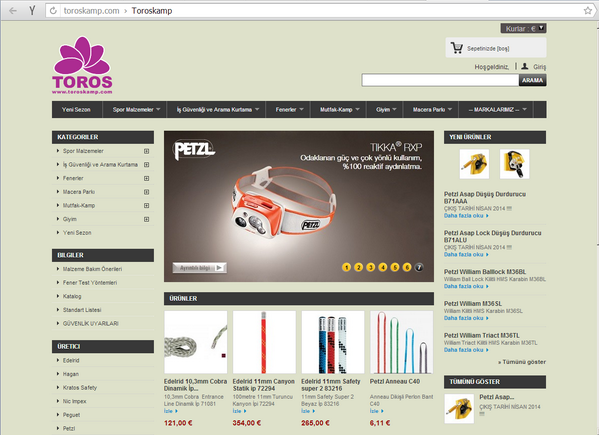Open Edelrid 11mm Safety super 2 thumbnail
Viewport: 599px width, 435px height.
pyautogui.click(x=333, y=342)
